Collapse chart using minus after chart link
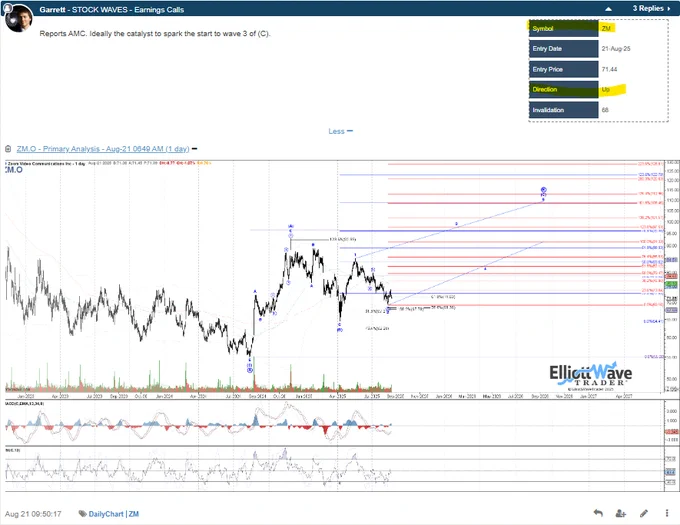Viewport: 680px width, 525px height. click(x=195, y=149)
